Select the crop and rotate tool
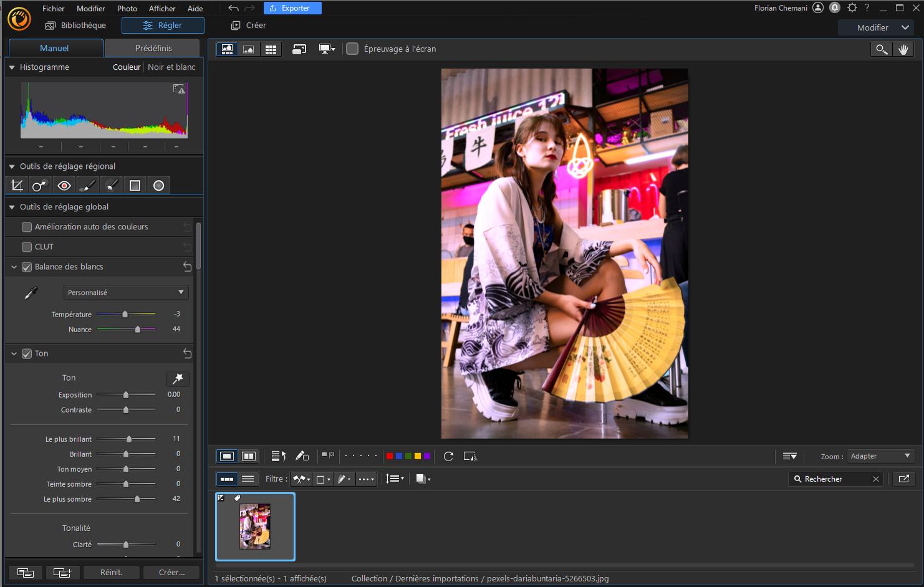924x587 pixels. coord(16,184)
